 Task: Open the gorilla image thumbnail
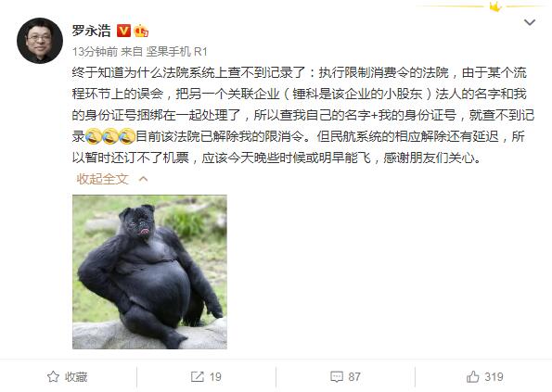149,272
